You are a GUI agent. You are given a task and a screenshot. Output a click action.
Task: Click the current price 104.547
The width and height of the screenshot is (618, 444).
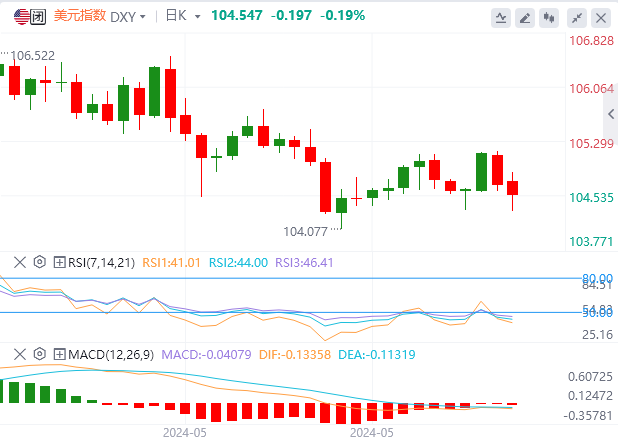(x=237, y=15)
